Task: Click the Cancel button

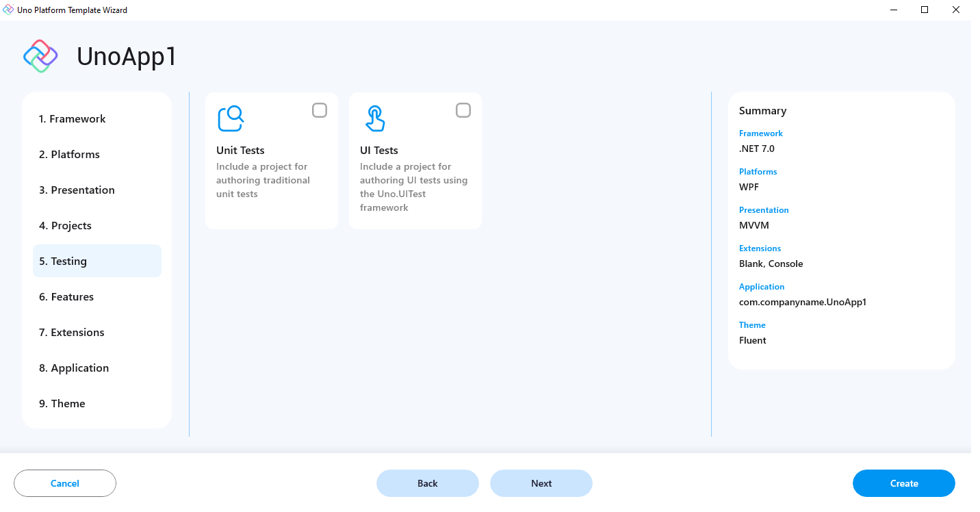Action: [65, 483]
